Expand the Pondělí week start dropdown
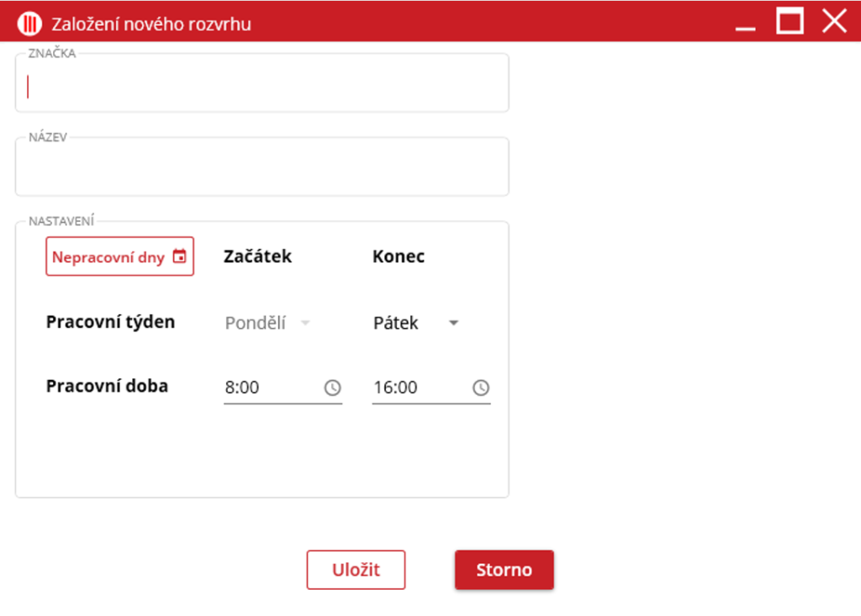861x616 pixels. click(305, 324)
